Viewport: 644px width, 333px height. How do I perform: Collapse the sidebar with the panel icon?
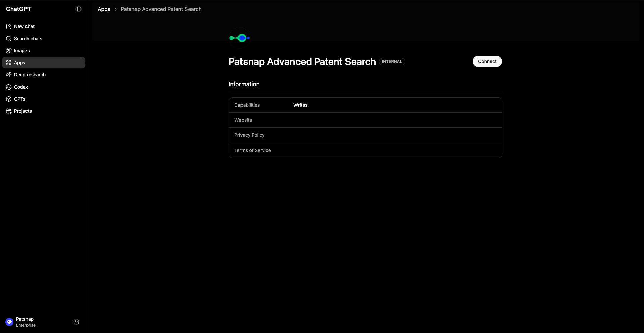point(78,9)
